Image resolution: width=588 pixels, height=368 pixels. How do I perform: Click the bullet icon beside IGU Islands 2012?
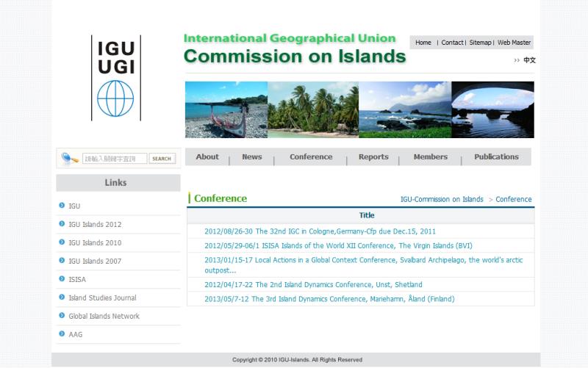[x=62, y=224]
